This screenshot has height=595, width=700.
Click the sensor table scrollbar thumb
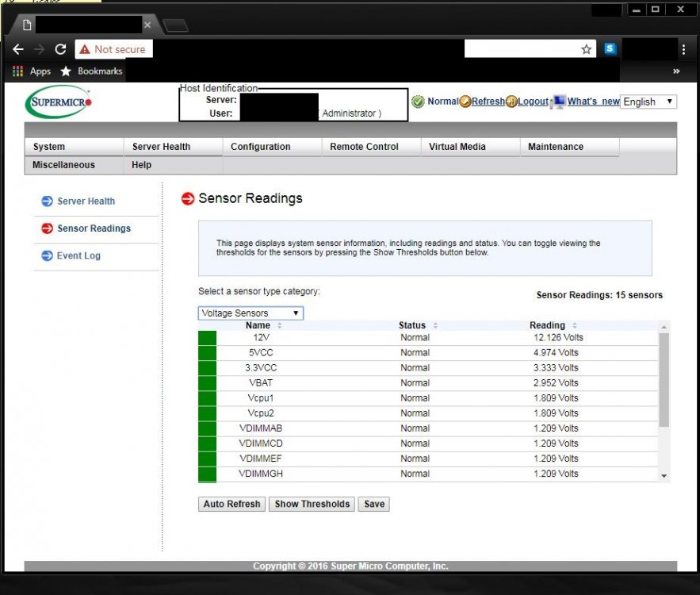click(x=664, y=380)
